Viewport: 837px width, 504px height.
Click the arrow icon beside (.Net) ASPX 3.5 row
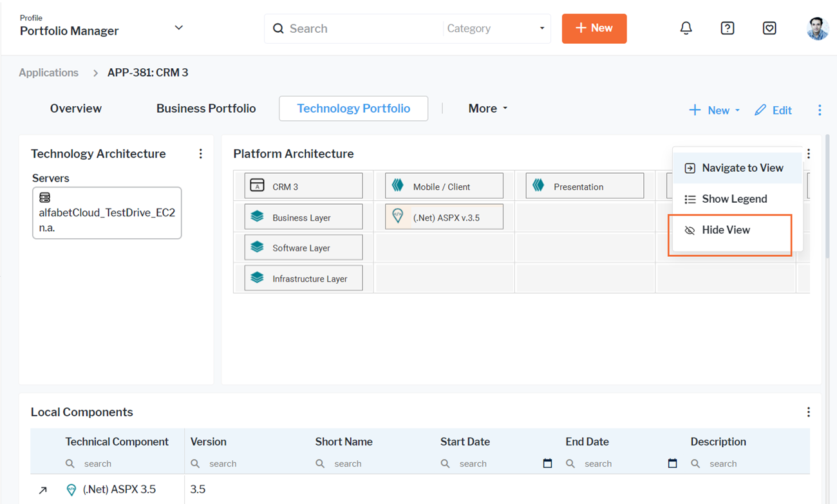pyautogui.click(x=43, y=490)
